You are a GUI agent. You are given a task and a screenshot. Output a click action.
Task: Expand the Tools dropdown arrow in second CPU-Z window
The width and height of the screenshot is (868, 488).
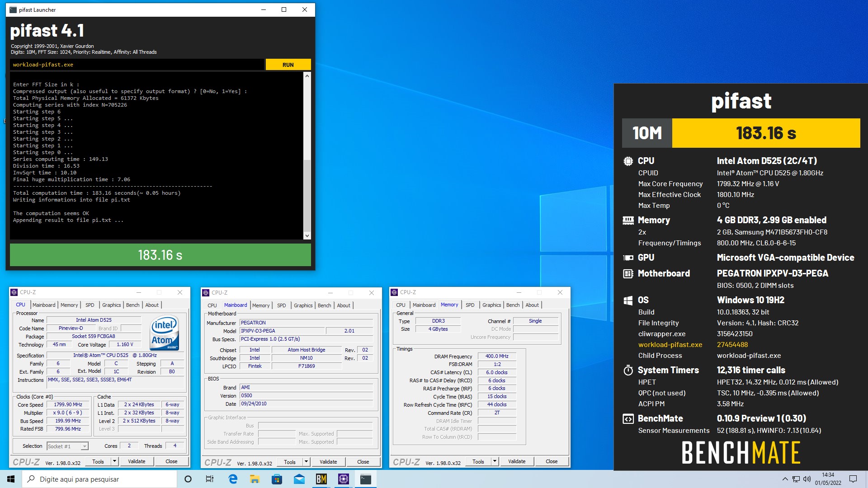coord(307,462)
